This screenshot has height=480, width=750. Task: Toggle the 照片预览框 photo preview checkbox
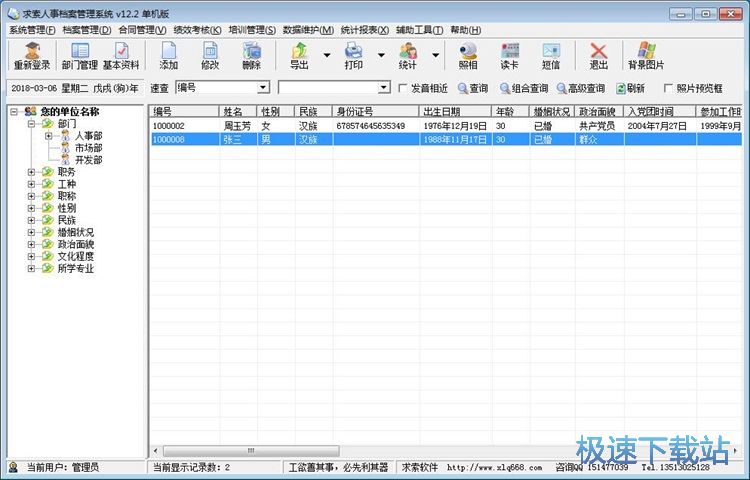[668, 88]
